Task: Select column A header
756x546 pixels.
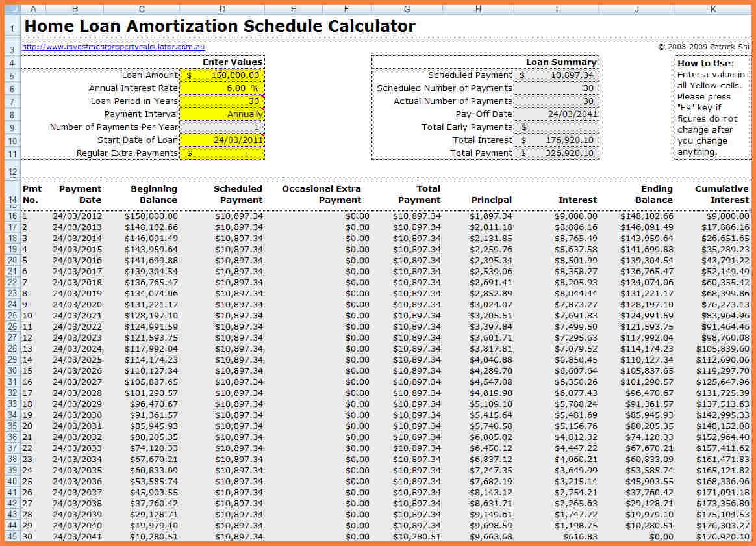Action: click(x=32, y=9)
